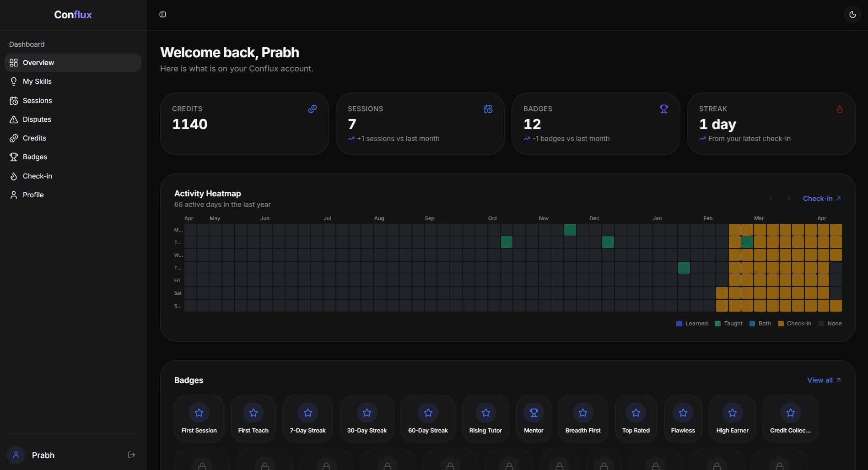
Task: Click the Prabh name in sidebar footer
Action: tap(43, 455)
